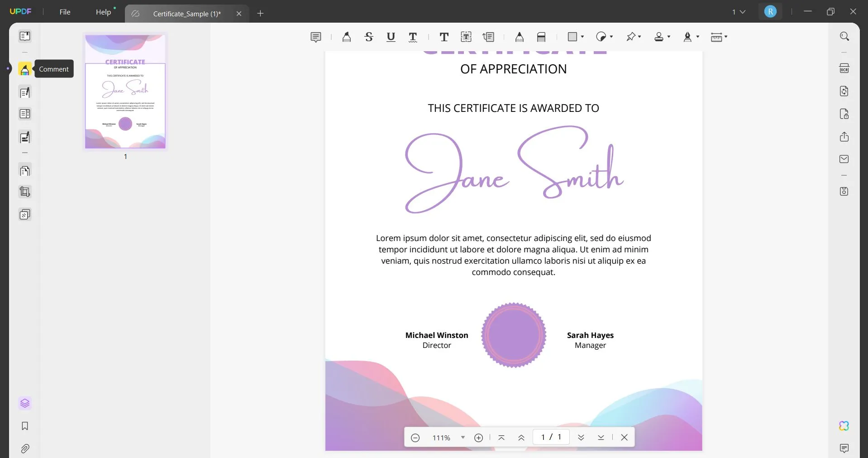Select the Pencil drawing tool

(520, 37)
